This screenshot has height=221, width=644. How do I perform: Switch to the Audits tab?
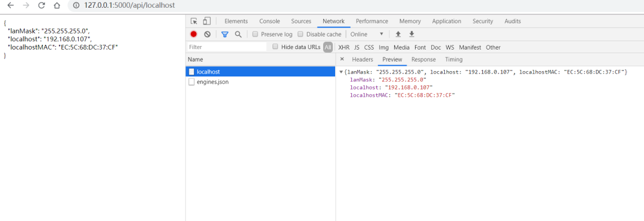(513, 21)
